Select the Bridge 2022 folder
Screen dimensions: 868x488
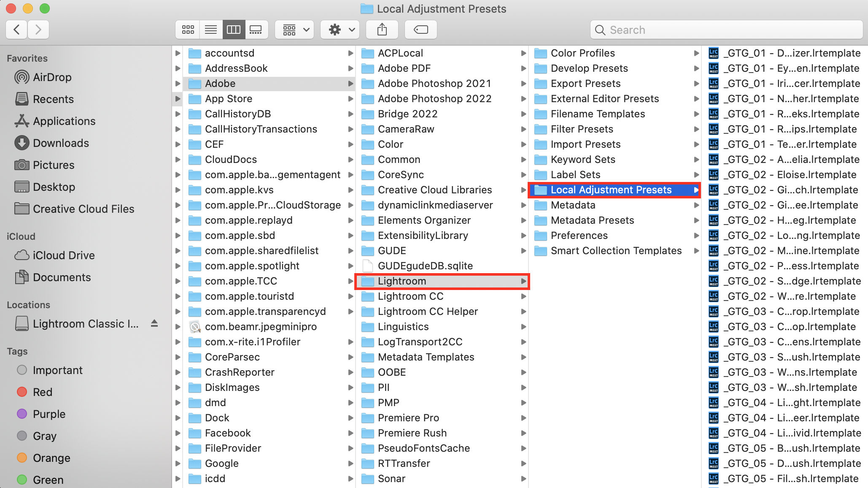[442, 114]
